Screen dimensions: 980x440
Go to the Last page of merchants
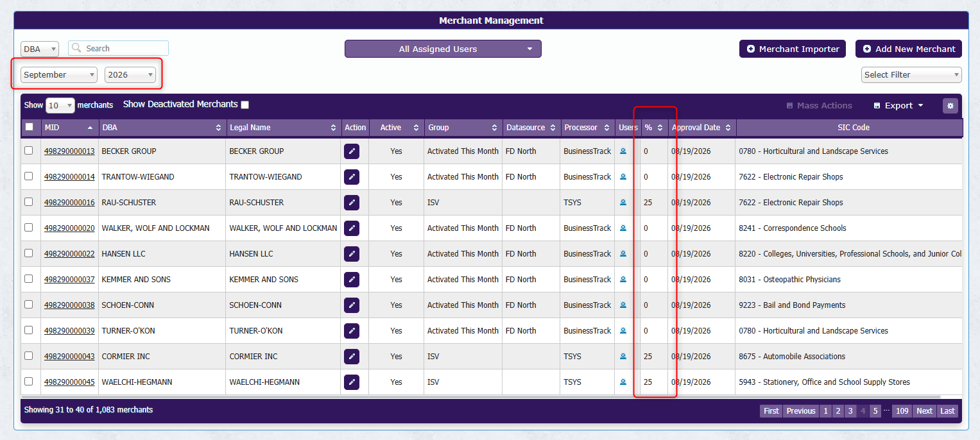947,411
